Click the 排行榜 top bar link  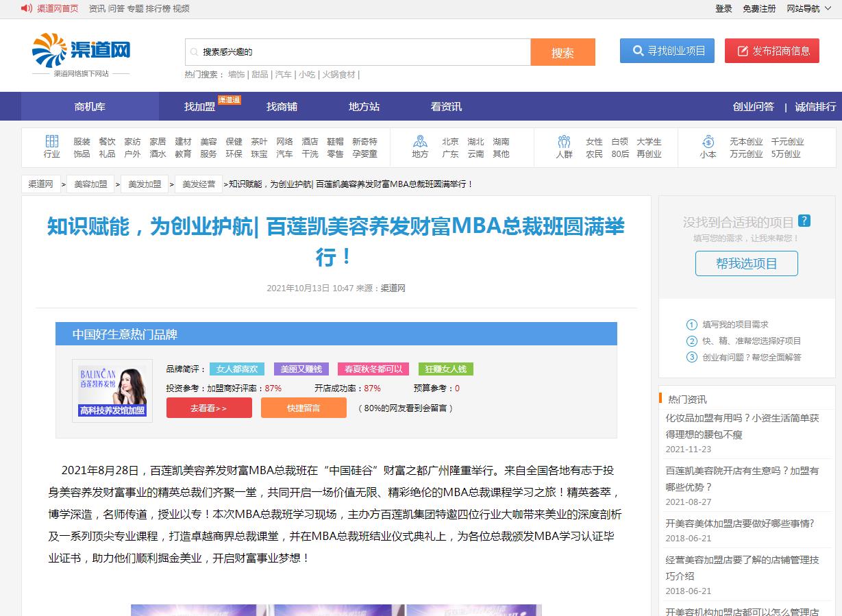pos(158,9)
